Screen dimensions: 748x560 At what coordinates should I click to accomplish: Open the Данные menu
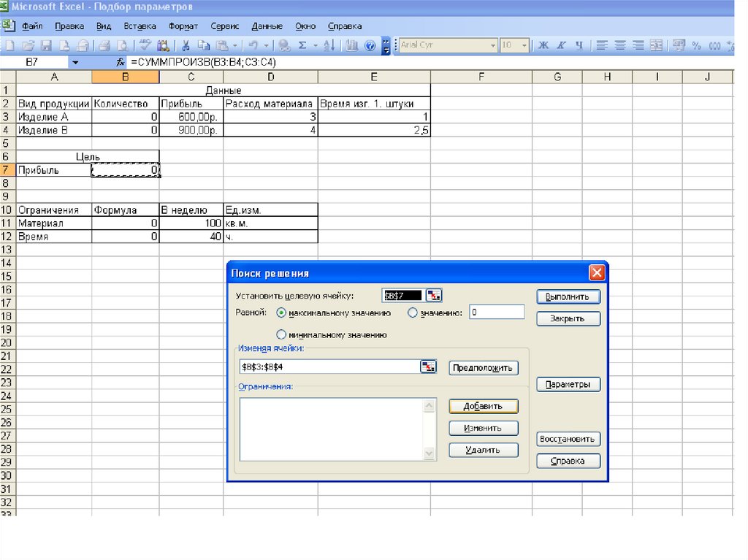pyautogui.click(x=267, y=26)
